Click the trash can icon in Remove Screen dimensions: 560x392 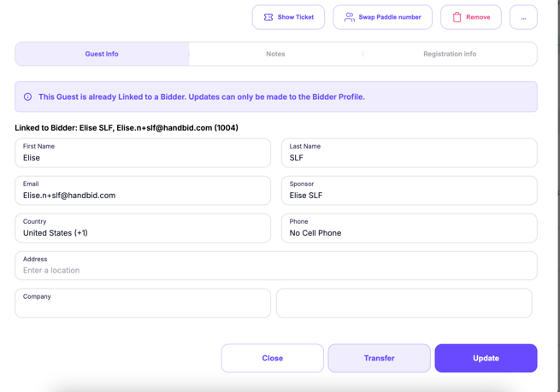457,17
